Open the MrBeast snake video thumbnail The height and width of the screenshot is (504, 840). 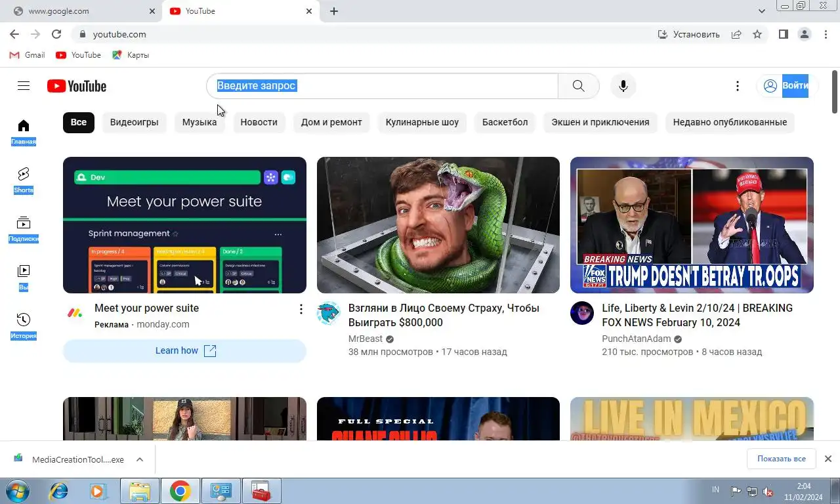(438, 225)
